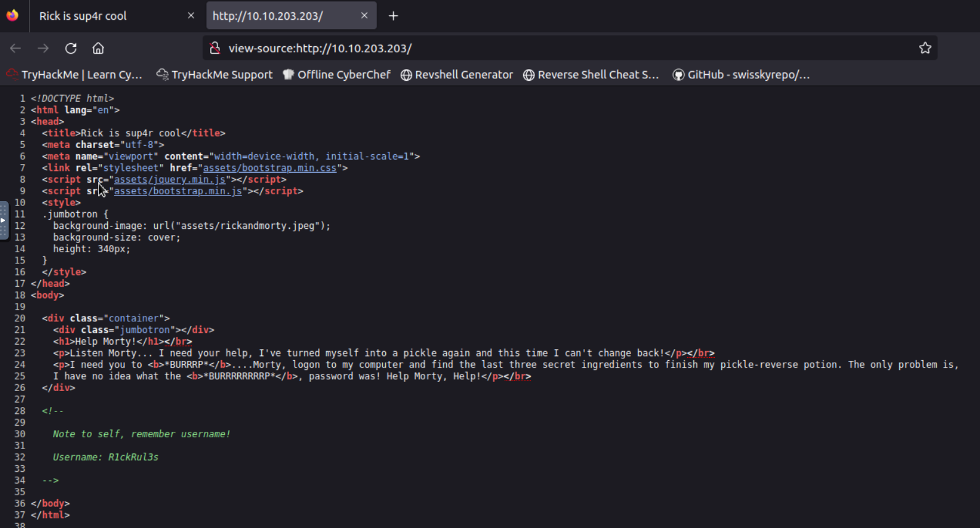Click the GitHub octocat favicon
Screen dimensions: 980x528
tap(679, 75)
